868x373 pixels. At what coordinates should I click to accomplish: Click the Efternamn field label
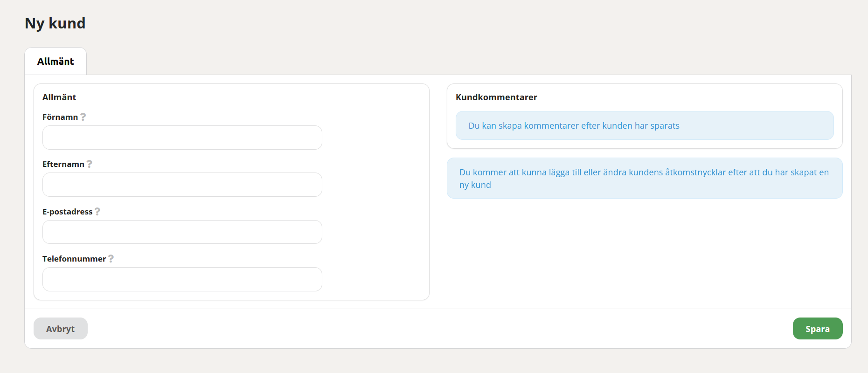point(63,164)
